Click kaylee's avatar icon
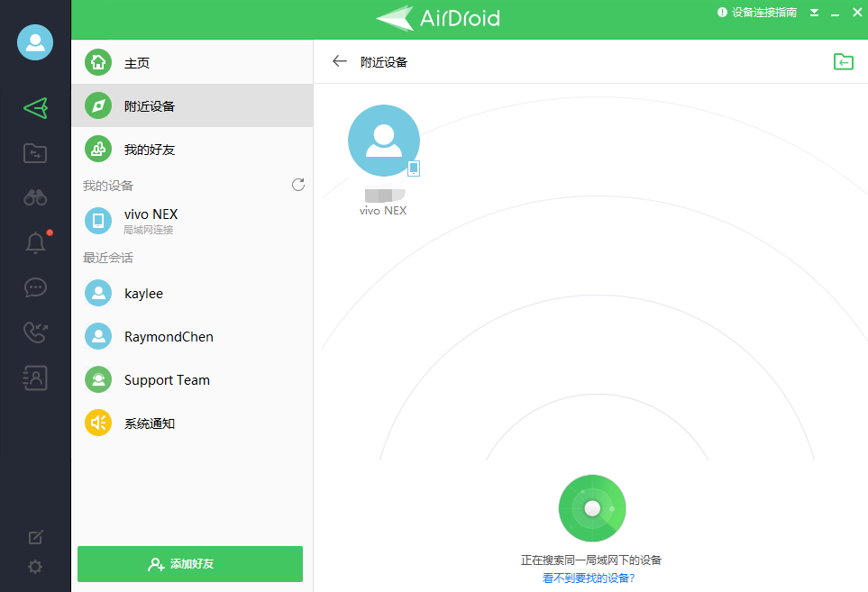Screen dimensions: 868x592 coord(98,293)
